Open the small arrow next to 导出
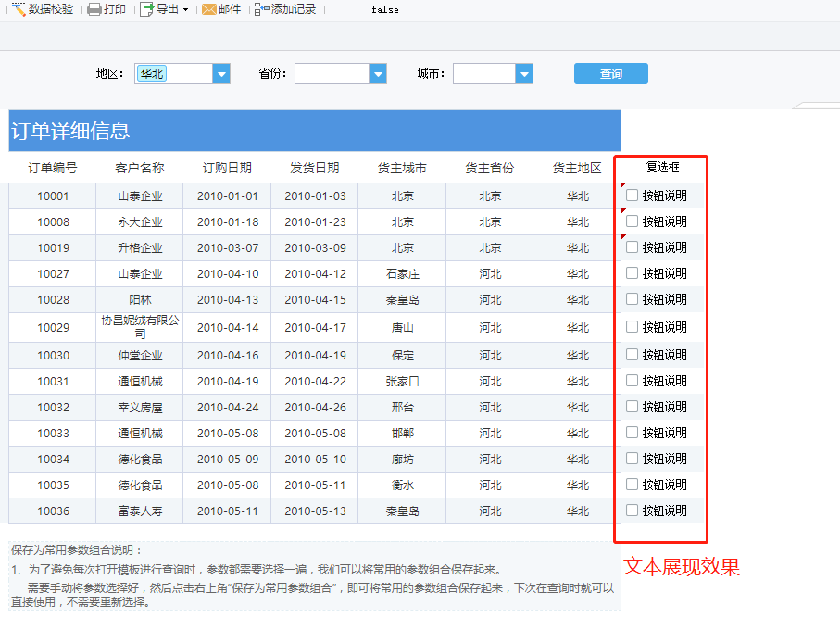This screenshot has width=840, height=643. point(185,9)
